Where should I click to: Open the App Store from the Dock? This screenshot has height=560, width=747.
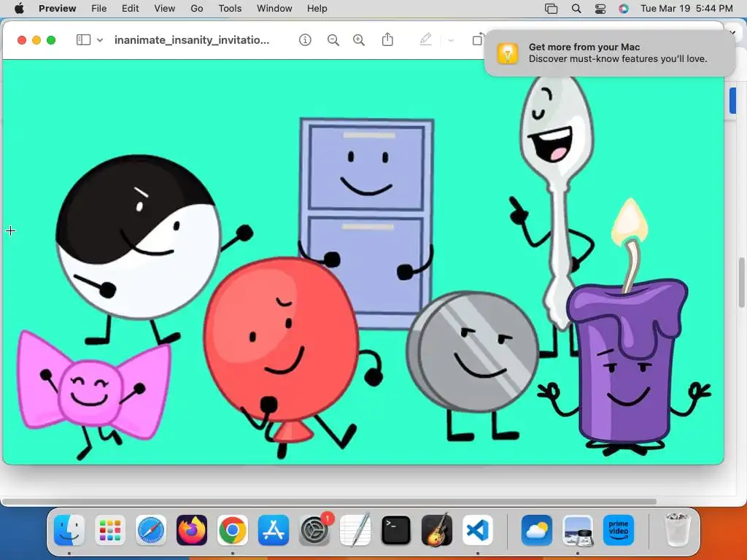click(x=274, y=530)
